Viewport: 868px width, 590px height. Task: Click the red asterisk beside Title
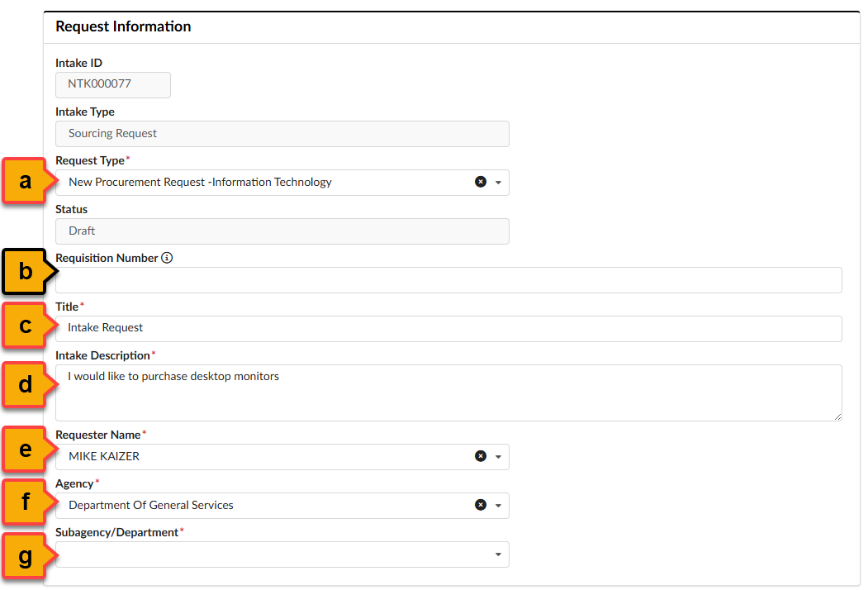(x=83, y=303)
